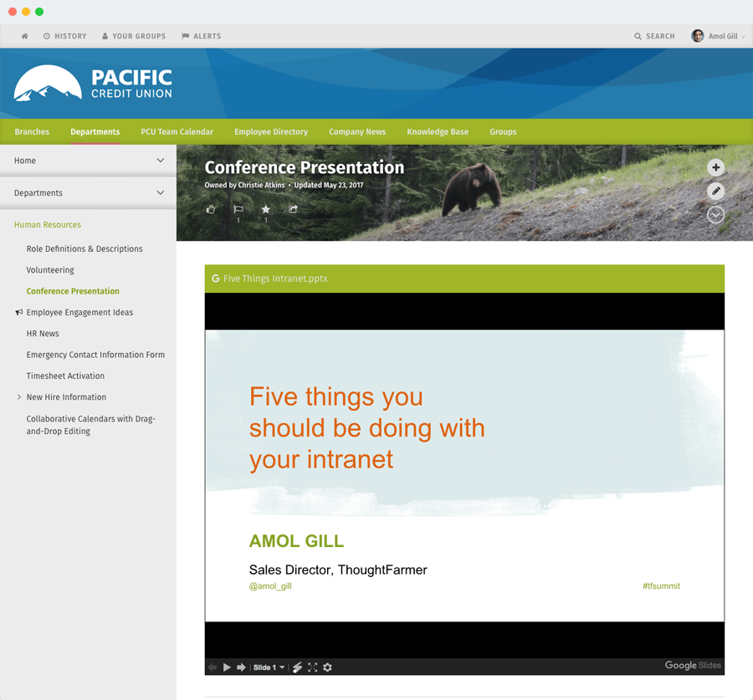
Task: Open the Human Resources sidebar link
Action: [x=48, y=225]
